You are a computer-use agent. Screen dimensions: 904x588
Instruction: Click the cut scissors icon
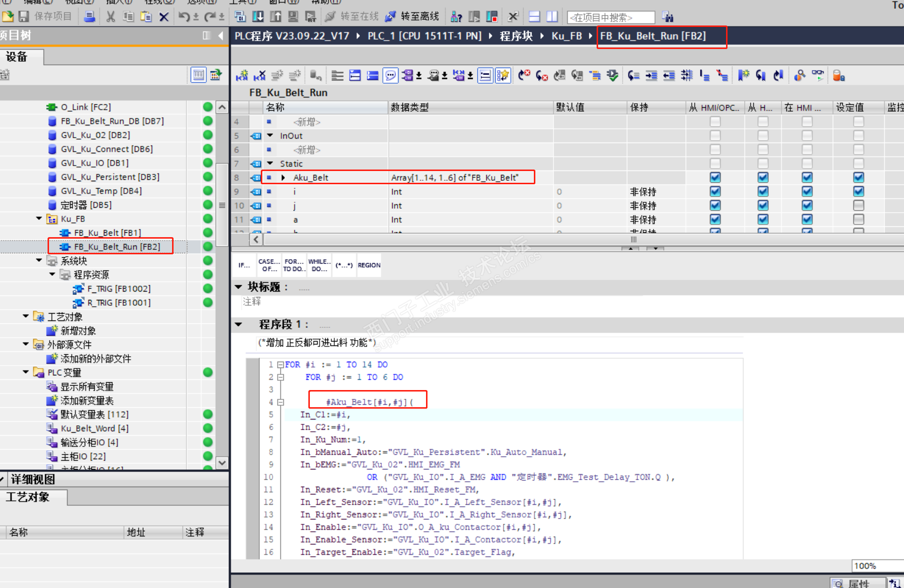(111, 17)
